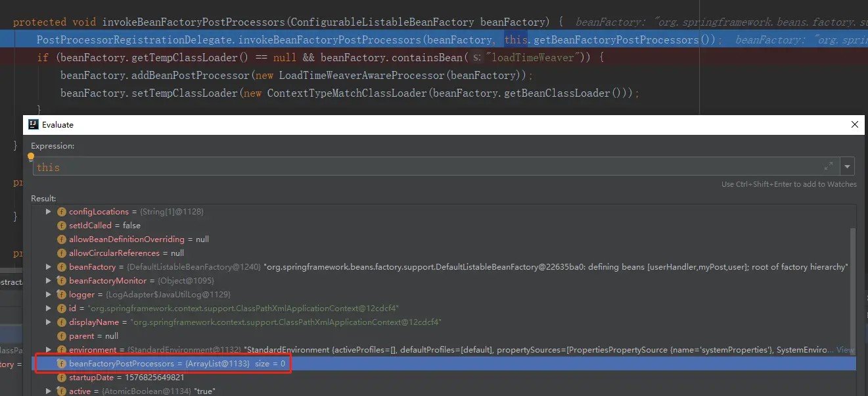
Task: Click the "loadTimeWeaver" string in code
Action: 534,57
